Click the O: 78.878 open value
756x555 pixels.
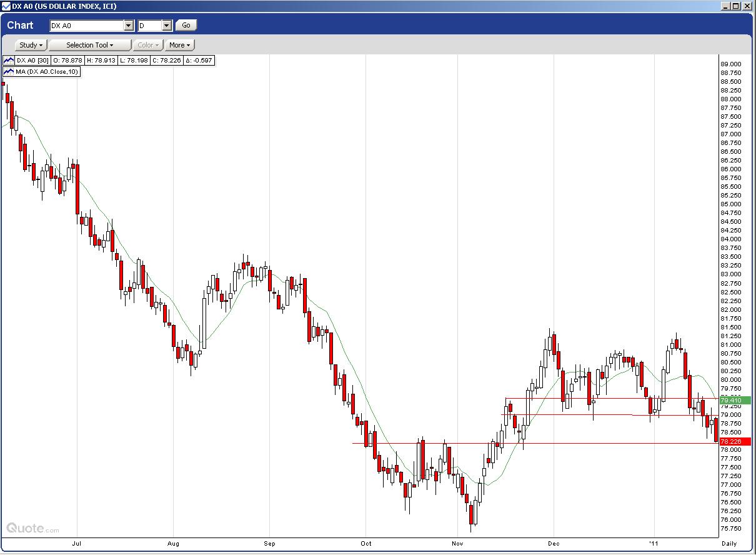tap(68, 61)
